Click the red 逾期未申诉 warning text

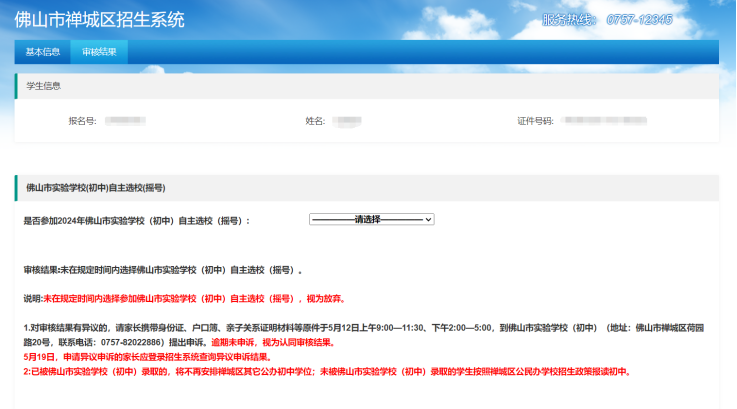point(274,342)
